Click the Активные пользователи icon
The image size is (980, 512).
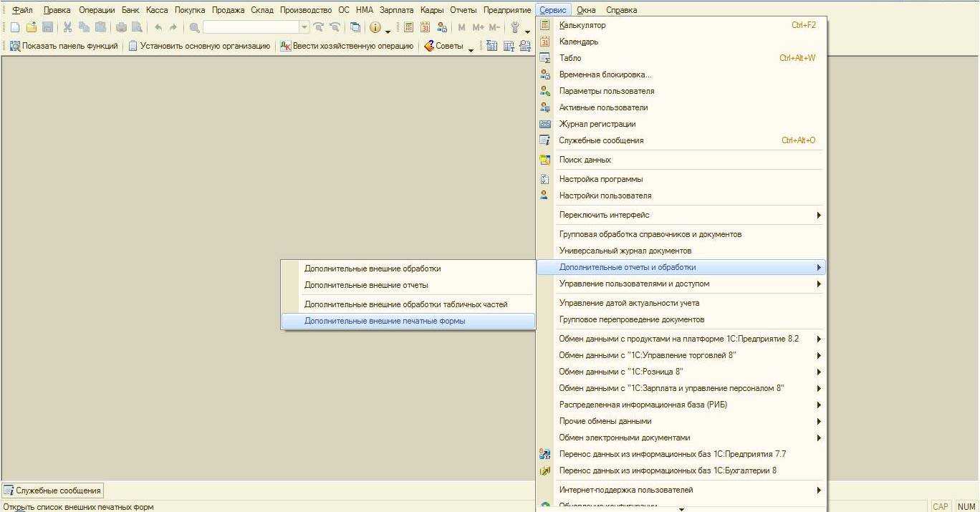(x=545, y=107)
